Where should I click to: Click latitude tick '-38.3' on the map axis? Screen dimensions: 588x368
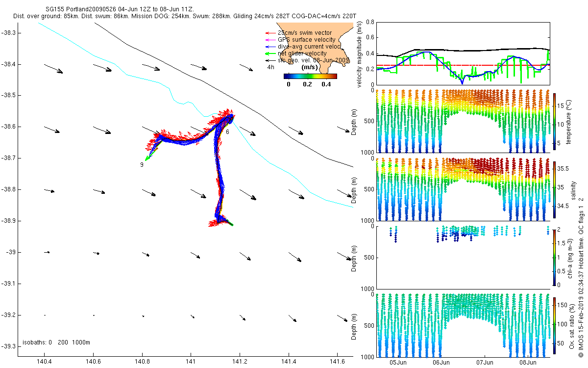(x=9, y=32)
